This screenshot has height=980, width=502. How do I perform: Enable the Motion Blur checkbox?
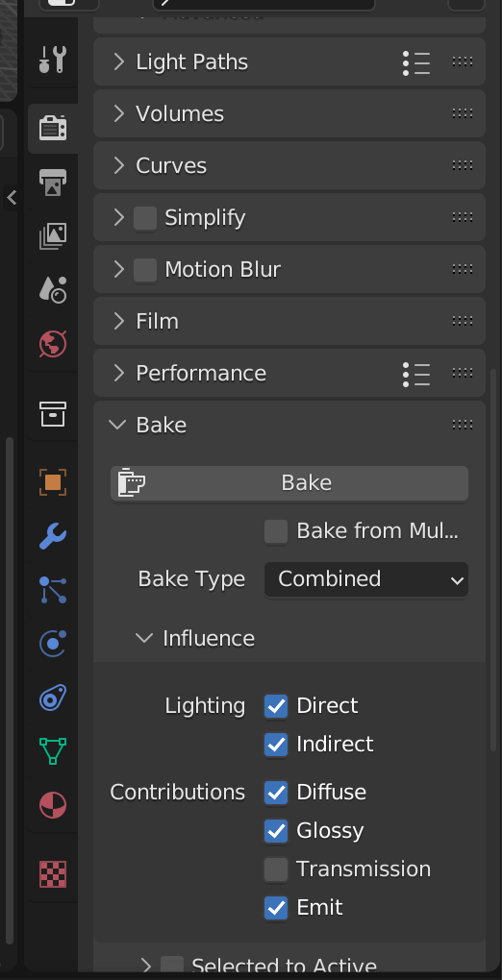pos(145,270)
